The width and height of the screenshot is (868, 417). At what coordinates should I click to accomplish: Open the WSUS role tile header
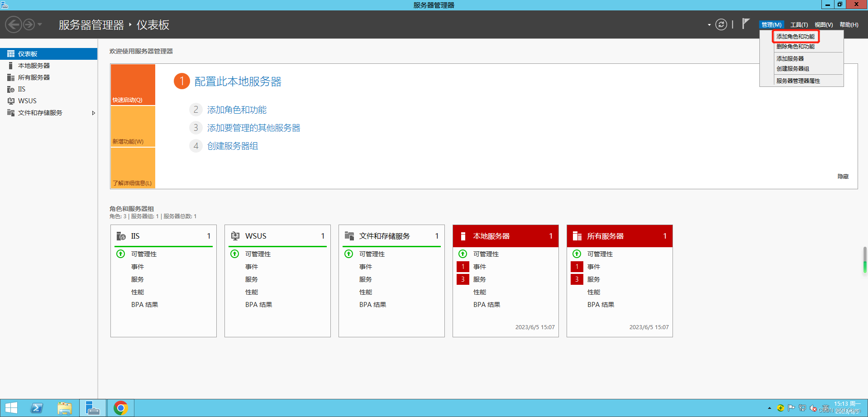pyautogui.click(x=277, y=236)
